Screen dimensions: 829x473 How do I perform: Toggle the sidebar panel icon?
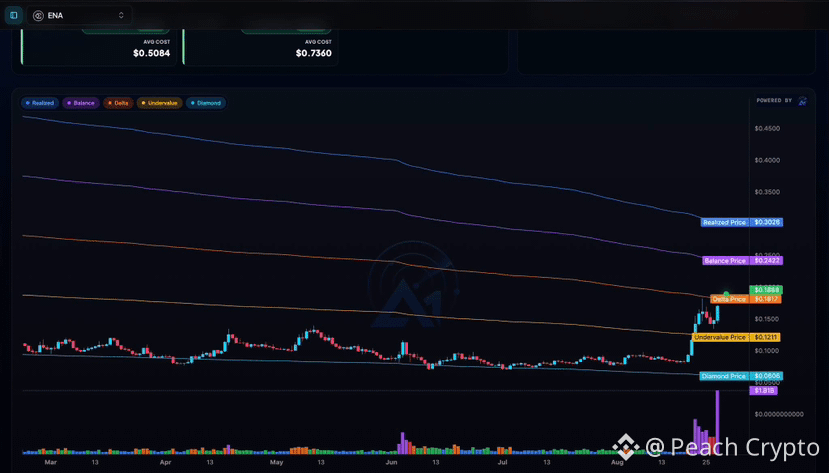pos(14,15)
